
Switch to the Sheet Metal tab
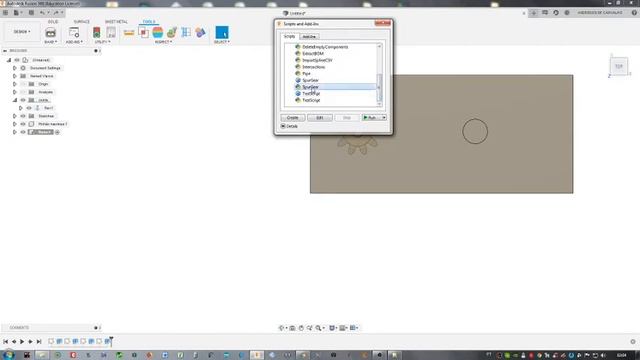pyautogui.click(x=116, y=22)
